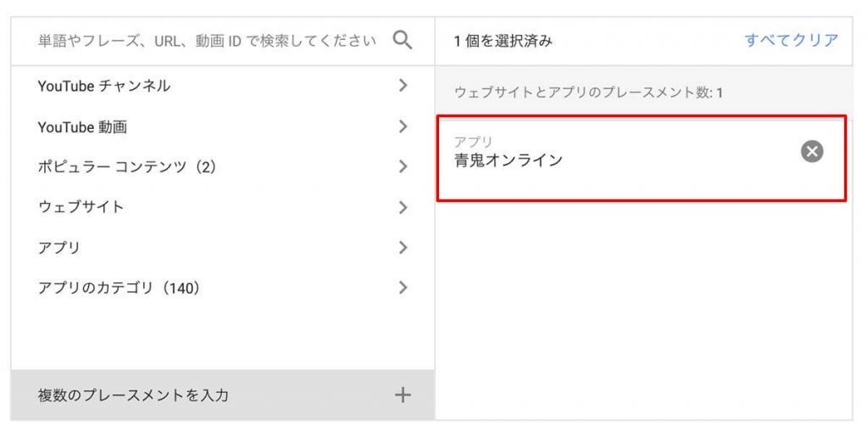The height and width of the screenshot is (442, 868).
Task: Click the すべてクリア link
Action: coord(791,41)
